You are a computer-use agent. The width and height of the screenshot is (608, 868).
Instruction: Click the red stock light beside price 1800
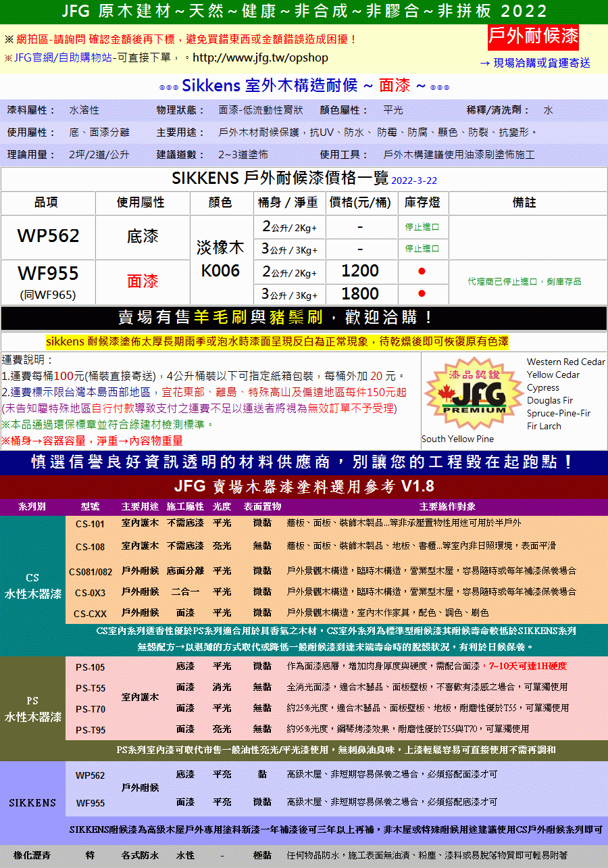(422, 293)
